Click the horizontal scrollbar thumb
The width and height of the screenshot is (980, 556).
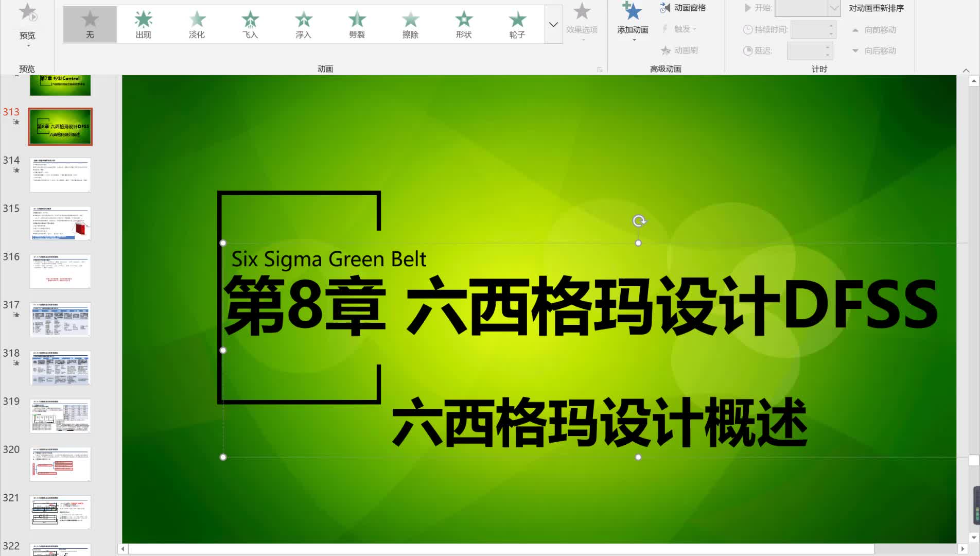[501, 549]
